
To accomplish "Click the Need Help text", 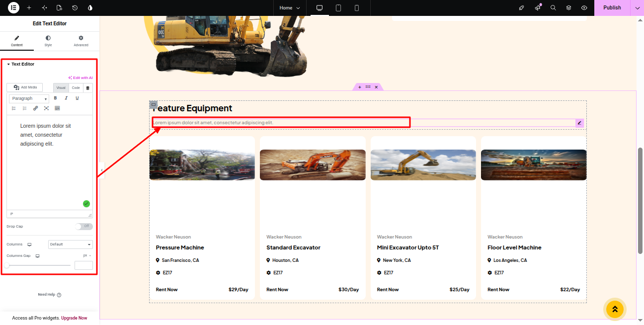I will click(x=46, y=295).
